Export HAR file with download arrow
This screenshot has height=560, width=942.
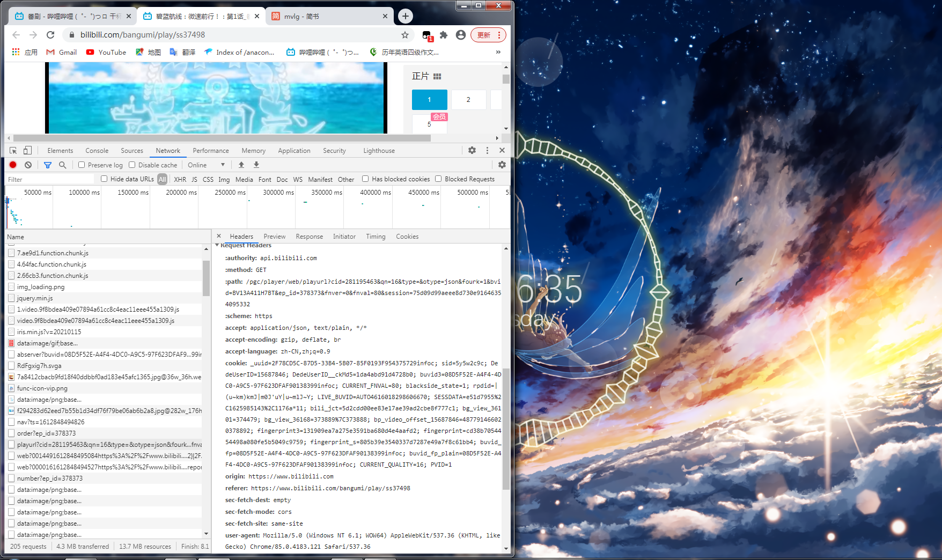[x=256, y=165]
